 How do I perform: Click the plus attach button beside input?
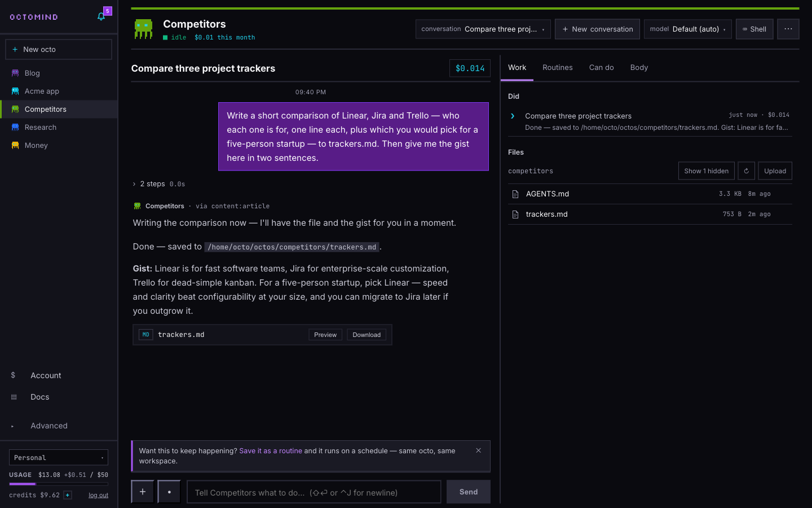click(143, 492)
